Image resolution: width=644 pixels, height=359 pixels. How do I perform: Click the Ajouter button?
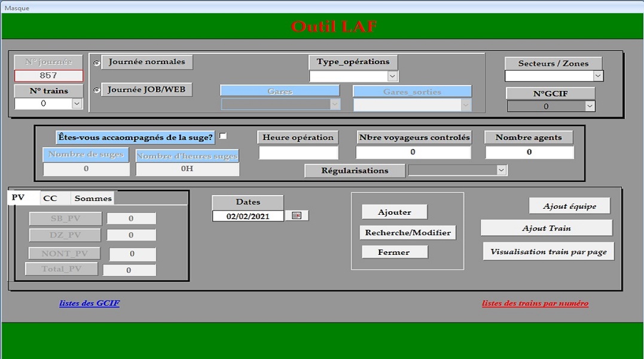[x=395, y=212]
